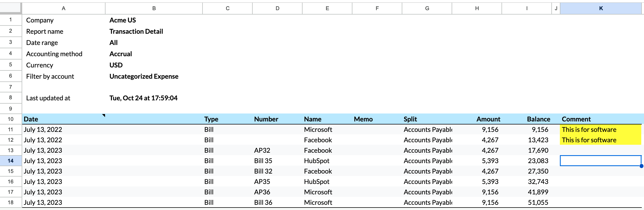Screen dimensions: 644x210
Task: Click 'July 13, 2022' in row 11
Action: (x=64, y=129)
